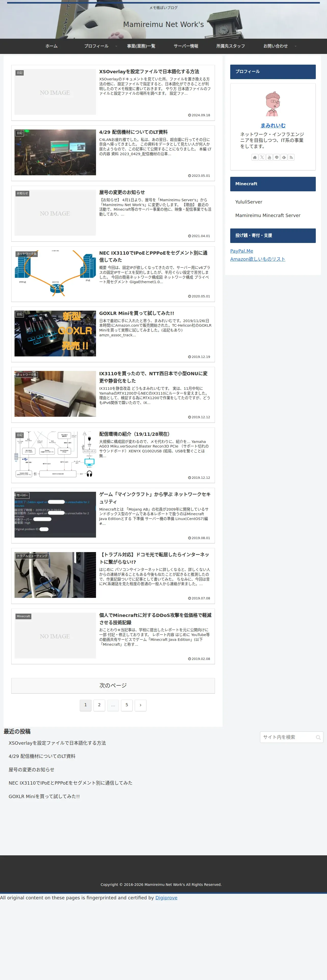The width and height of the screenshot is (327, 980).
Task: Open YululiServer sidebar link
Action: [x=249, y=202]
